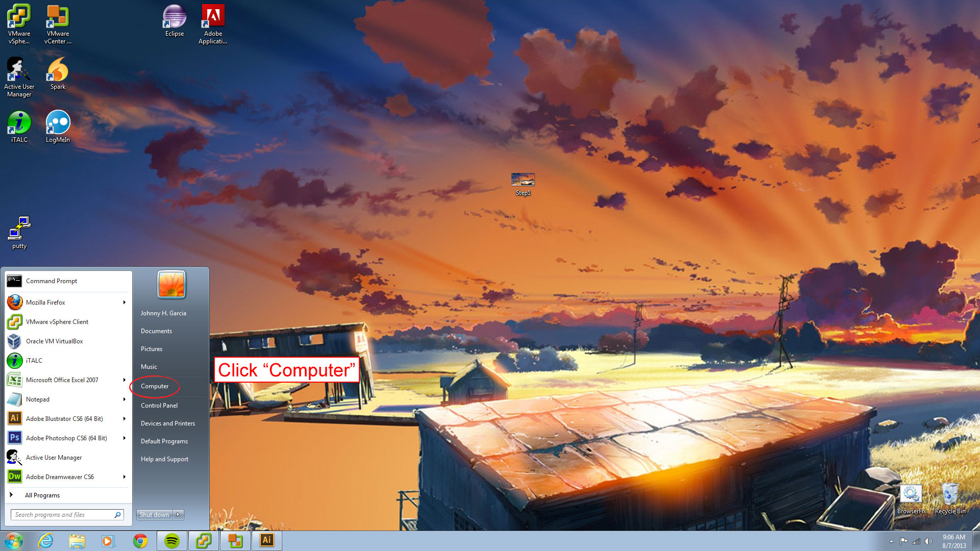The width and height of the screenshot is (980, 551).
Task: Open Devices and Printers link
Action: pos(167,423)
